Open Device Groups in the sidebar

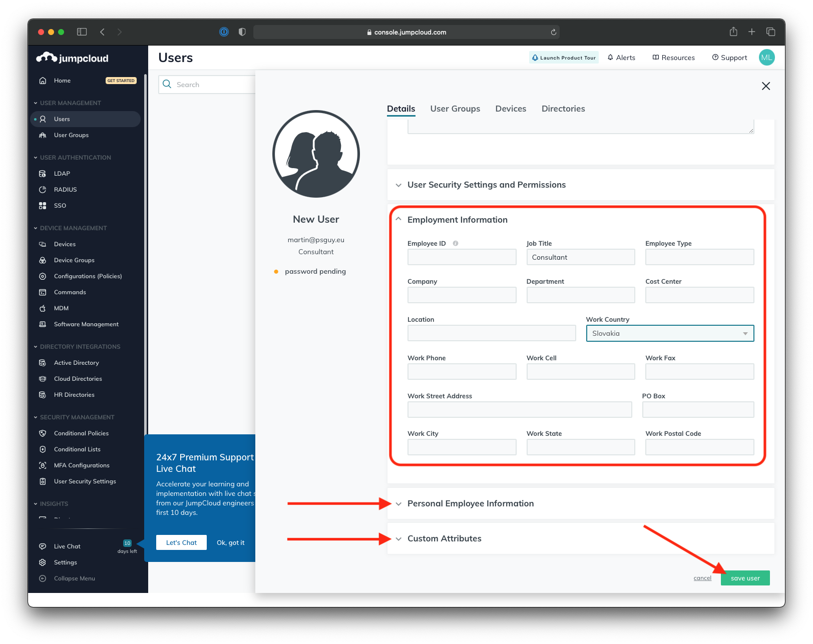click(74, 260)
